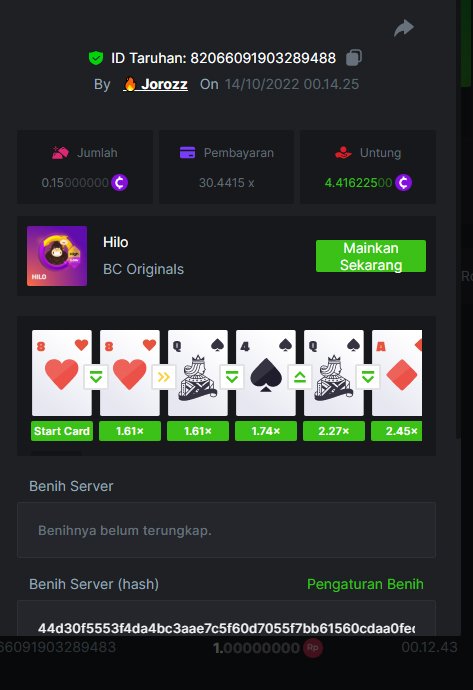This screenshot has width=473, height=690.
Task: Click the lower-arrow icon after first queen
Action: 232,377
